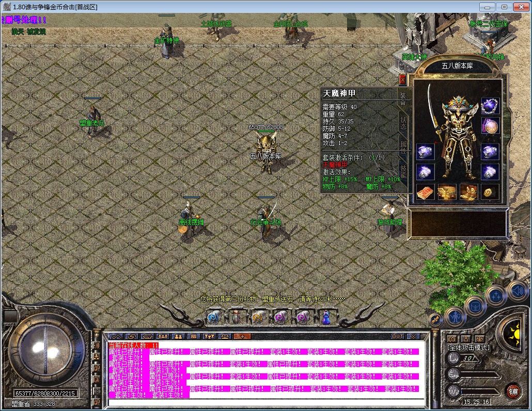Viewport: 532px width, 411px height.
Task: Click the two-person icon on chat toolbar
Action: pyautogui.click(x=178, y=337)
